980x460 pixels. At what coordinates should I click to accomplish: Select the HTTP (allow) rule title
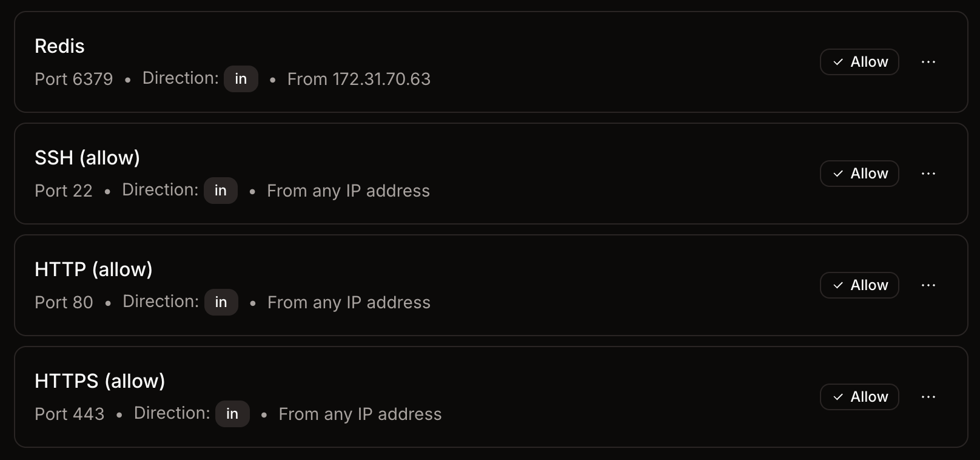pyautogui.click(x=93, y=269)
